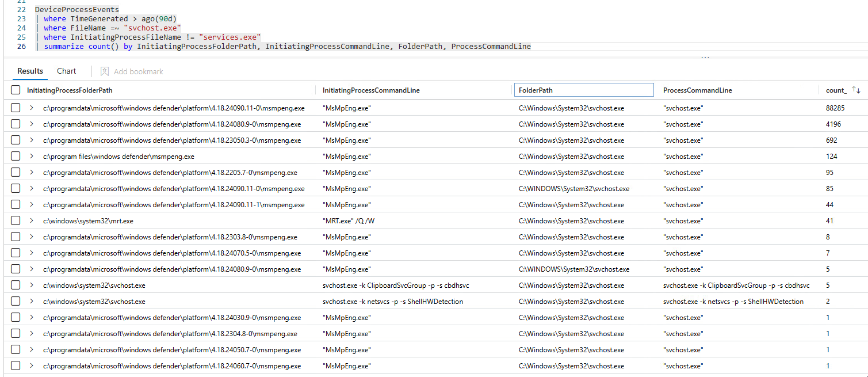Expand the 4.18.24090.11-1 msmpeng row

(x=32, y=204)
